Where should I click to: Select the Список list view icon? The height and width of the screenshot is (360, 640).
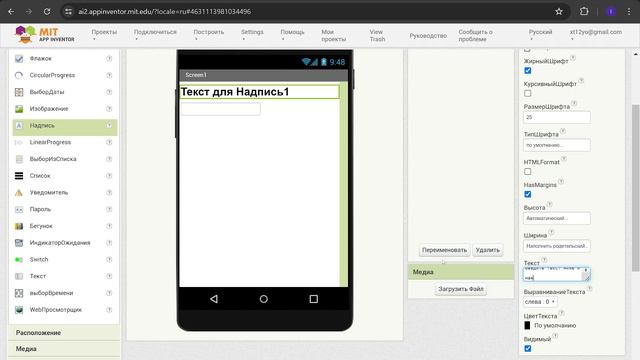coord(19,176)
